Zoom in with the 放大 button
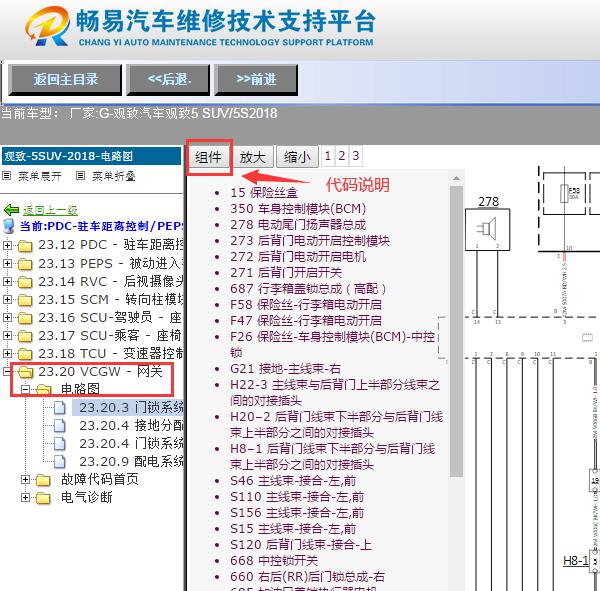Viewport: 600px width, 591px height. [x=253, y=157]
